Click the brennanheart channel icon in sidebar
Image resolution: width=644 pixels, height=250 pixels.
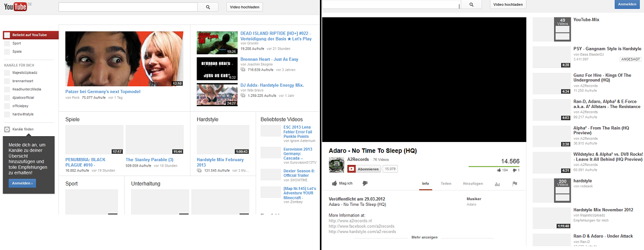pyautogui.click(x=7, y=81)
